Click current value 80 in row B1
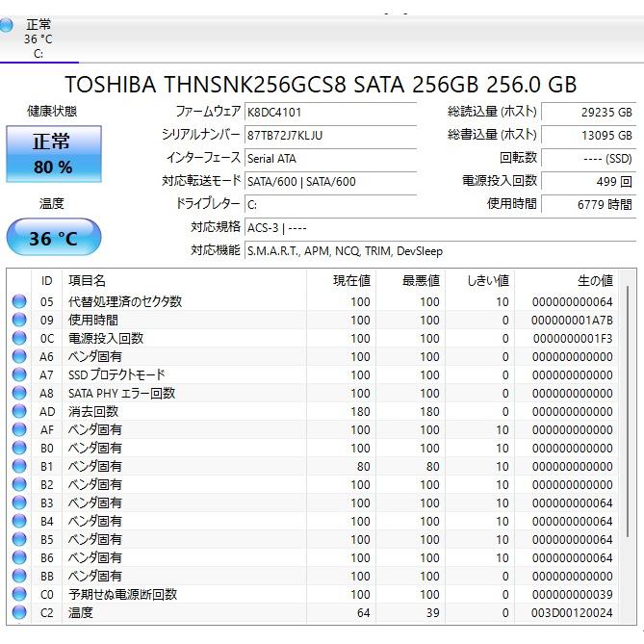Screen dimensions: 644x644 pos(363,467)
